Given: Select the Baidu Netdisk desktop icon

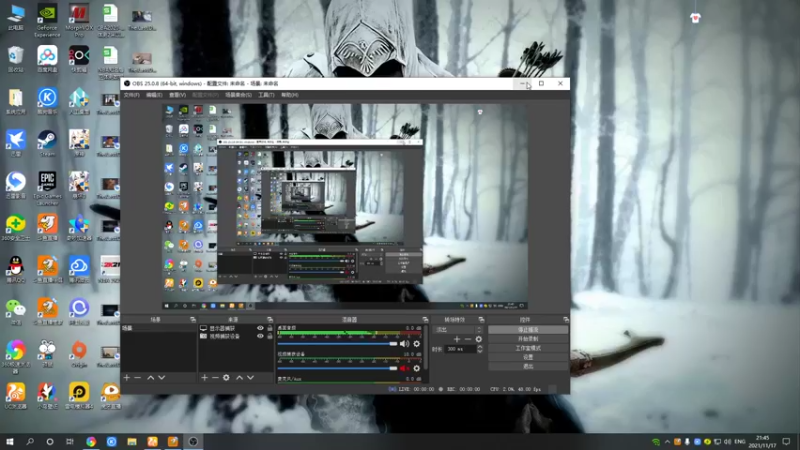Looking at the screenshot, I should point(47,59).
